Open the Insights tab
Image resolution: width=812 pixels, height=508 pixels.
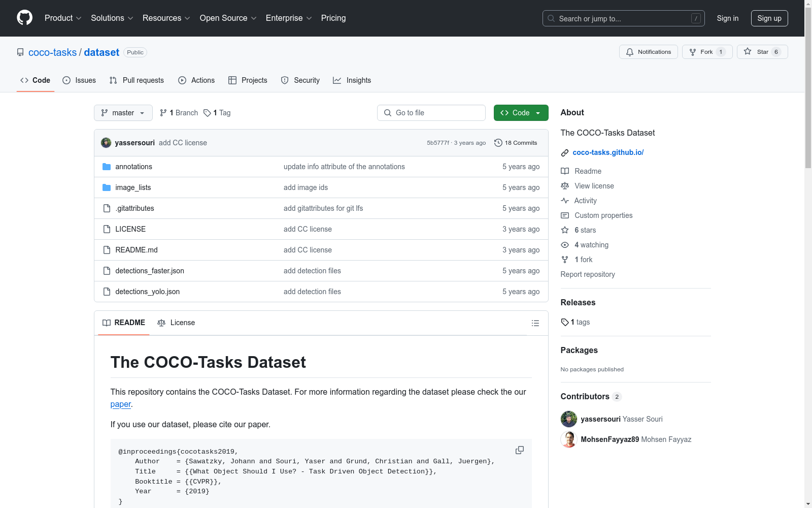[352, 80]
